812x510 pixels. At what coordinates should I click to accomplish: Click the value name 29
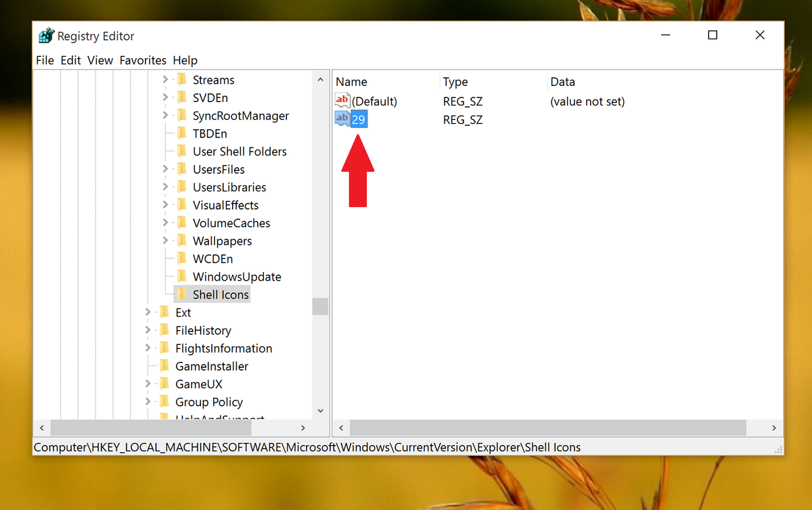coord(359,120)
